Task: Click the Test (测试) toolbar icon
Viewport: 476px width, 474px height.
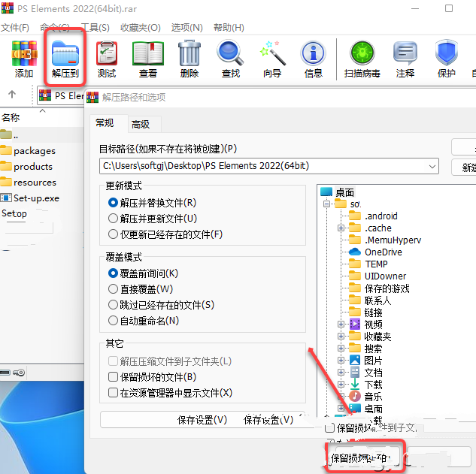Action: click(107, 59)
